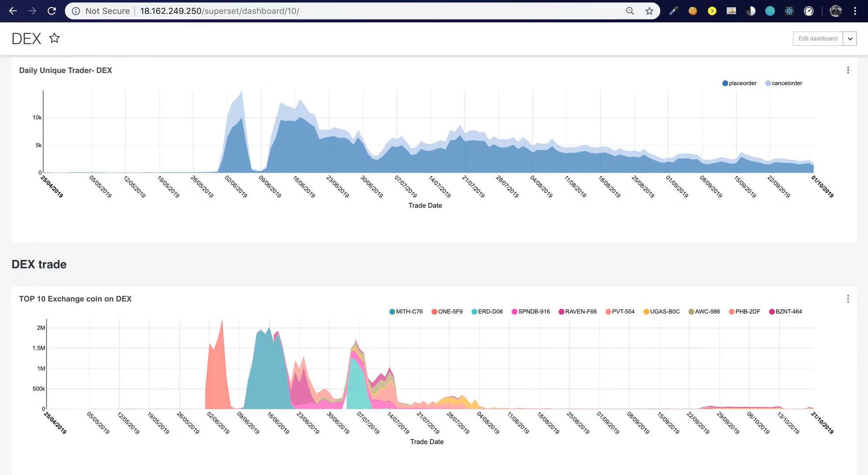Toggle the AWC-986 legend series
This screenshot has width=868, height=475.
tap(704, 312)
